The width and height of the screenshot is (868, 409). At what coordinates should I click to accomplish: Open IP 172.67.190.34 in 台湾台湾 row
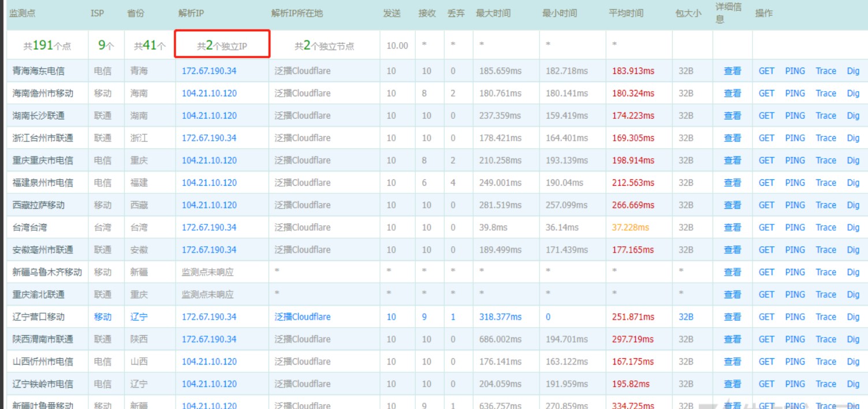209,227
